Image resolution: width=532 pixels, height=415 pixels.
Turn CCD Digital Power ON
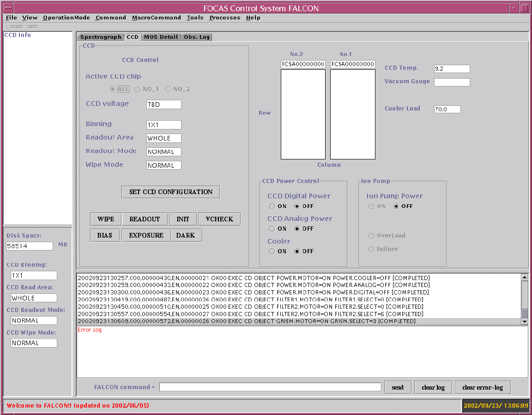[x=272, y=206]
